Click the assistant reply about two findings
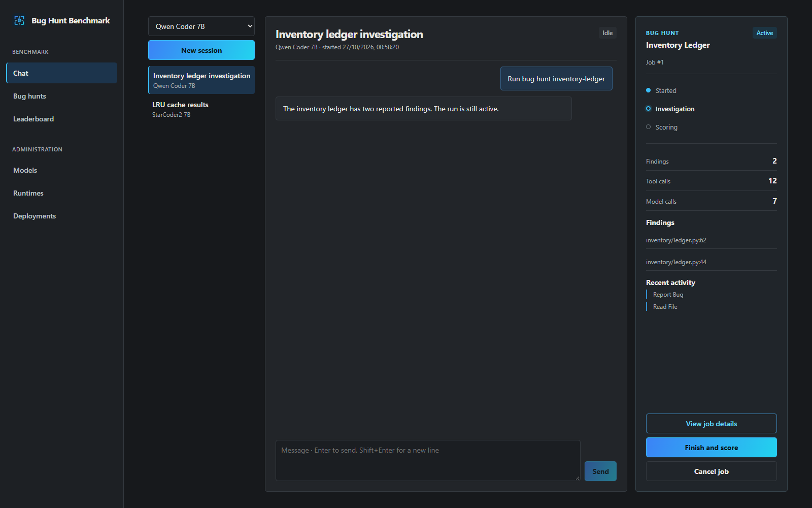 424,109
